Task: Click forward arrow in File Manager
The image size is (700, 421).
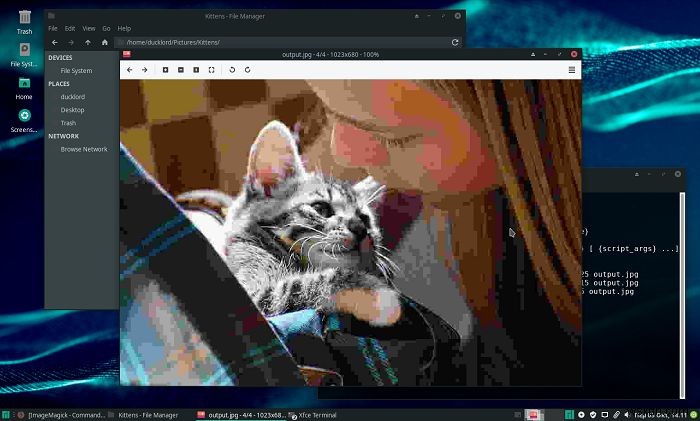Action: pyautogui.click(x=71, y=42)
